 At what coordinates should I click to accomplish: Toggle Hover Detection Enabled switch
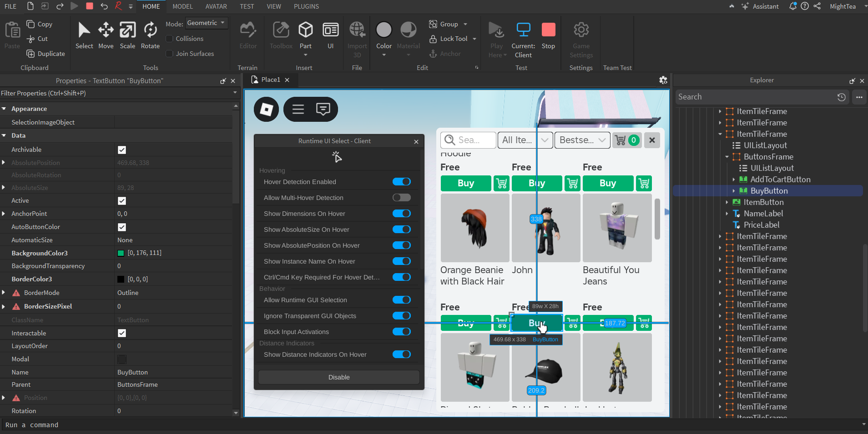(402, 182)
